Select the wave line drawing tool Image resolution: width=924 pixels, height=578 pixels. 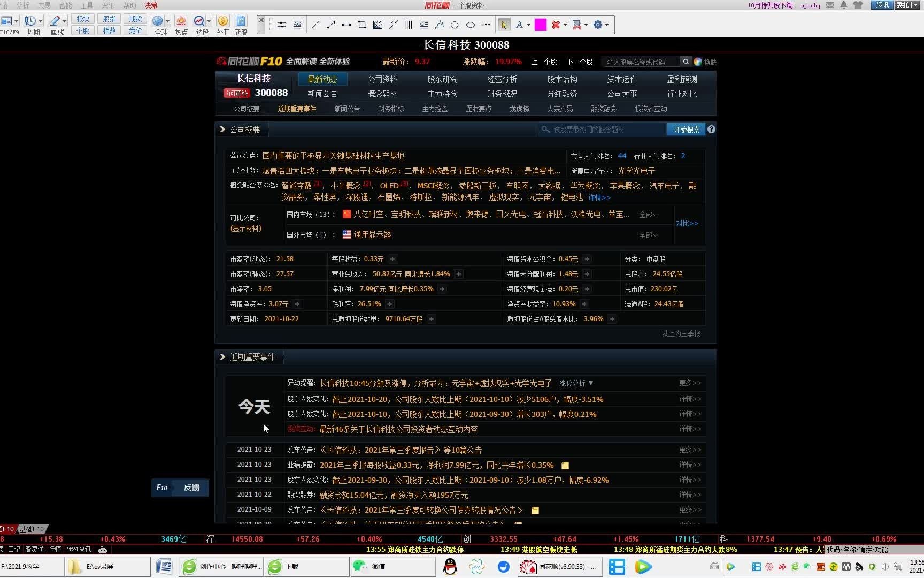(x=440, y=25)
